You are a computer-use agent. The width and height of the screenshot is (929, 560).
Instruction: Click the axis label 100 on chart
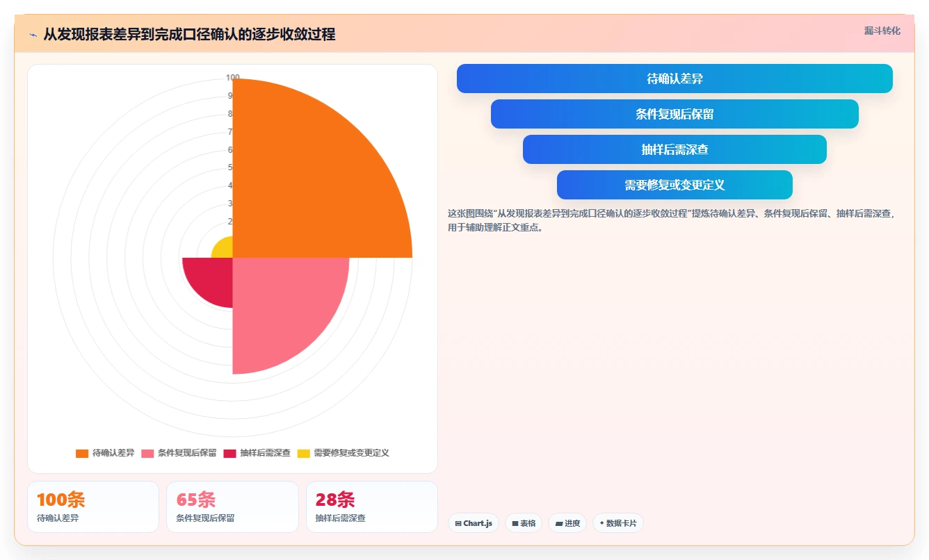[233, 78]
